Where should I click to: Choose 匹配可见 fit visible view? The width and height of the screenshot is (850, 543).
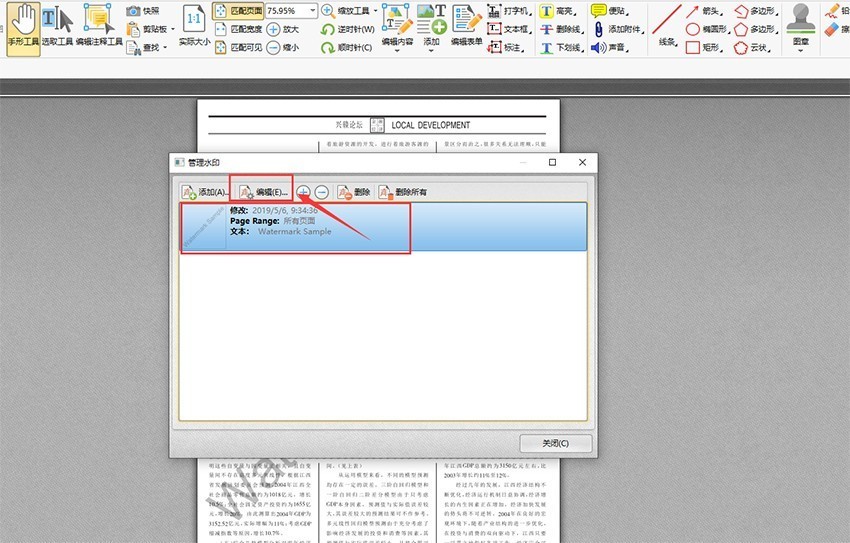(x=238, y=48)
